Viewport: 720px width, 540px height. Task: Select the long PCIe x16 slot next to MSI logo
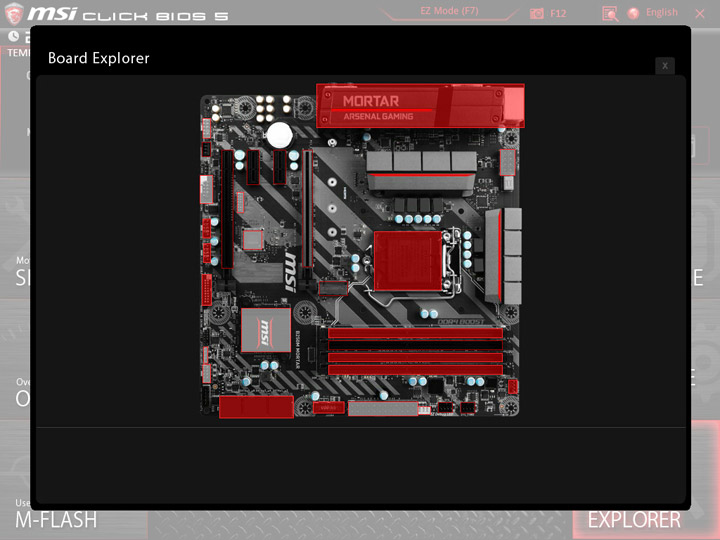pos(308,209)
